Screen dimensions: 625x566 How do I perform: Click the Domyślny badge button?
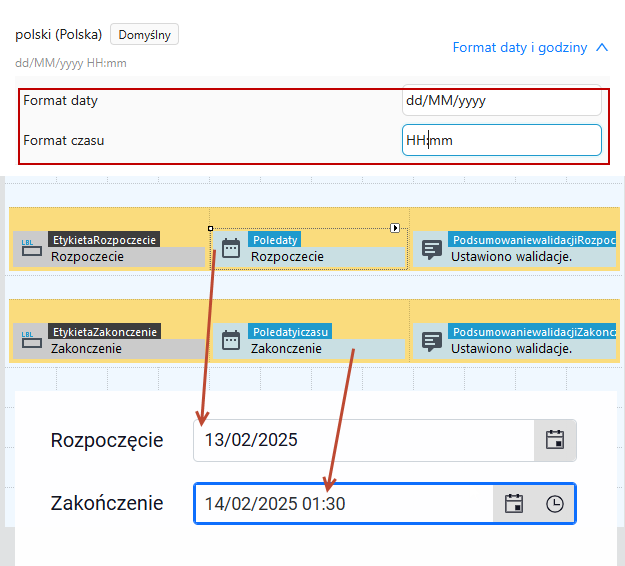144,35
